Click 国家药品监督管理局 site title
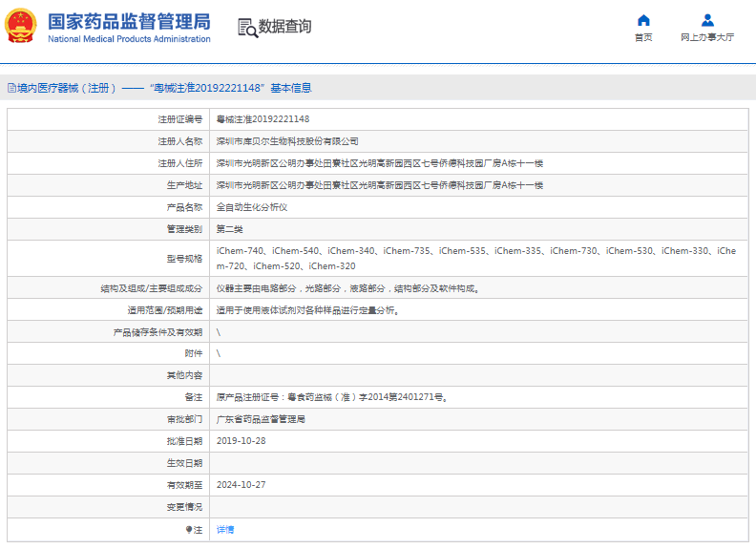Image resolution: width=756 pixels, height=549 pixels. pyautogui.click(x=129, y=22)
